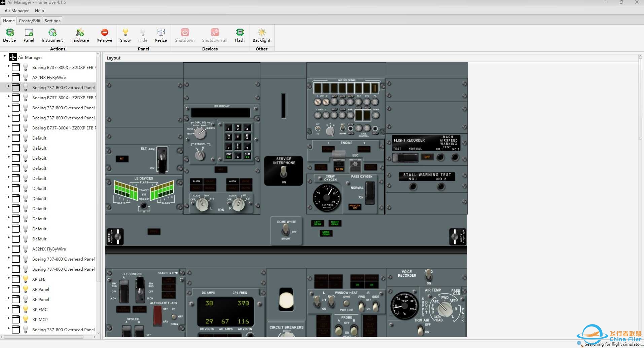Click the Air Manager airplane root icon

click(x=13, y=57)
